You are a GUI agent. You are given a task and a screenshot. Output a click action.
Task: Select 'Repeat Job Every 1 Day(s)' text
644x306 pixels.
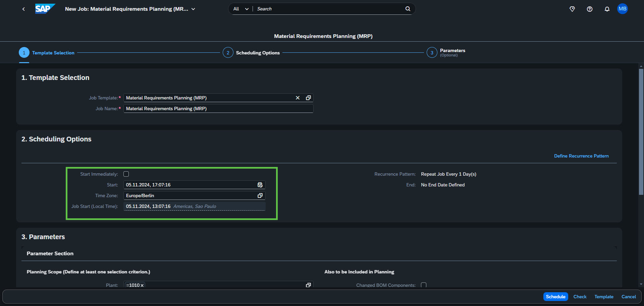click(448, 174)
